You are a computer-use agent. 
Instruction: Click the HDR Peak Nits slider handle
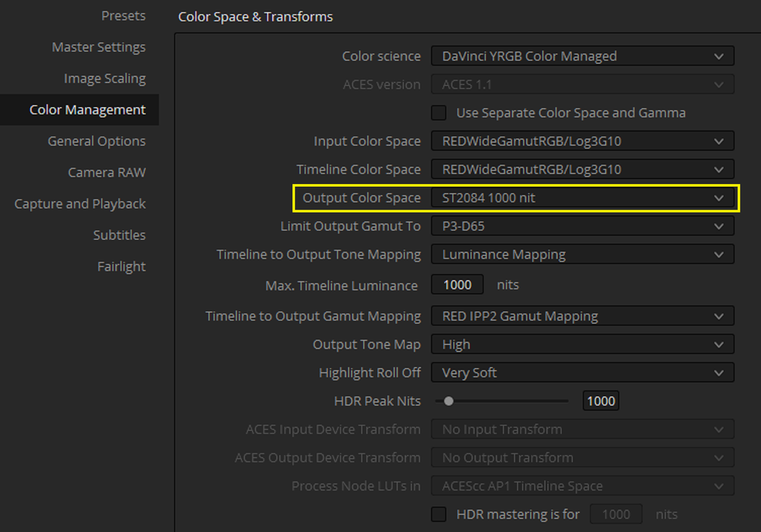449,401
